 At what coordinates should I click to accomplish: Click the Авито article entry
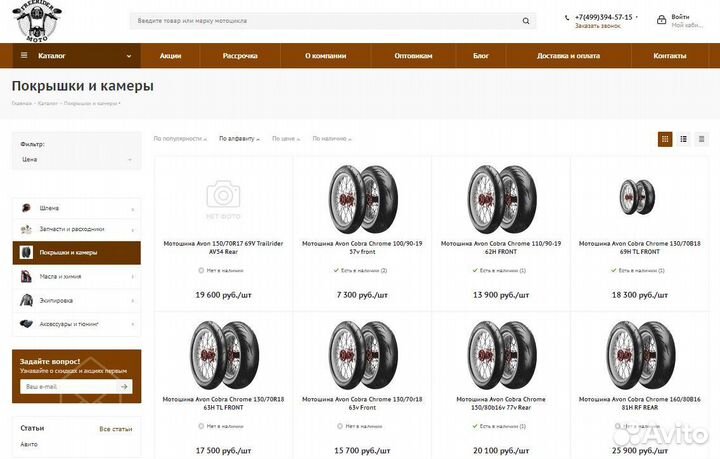pyautogui.click(x=29, y=444)
